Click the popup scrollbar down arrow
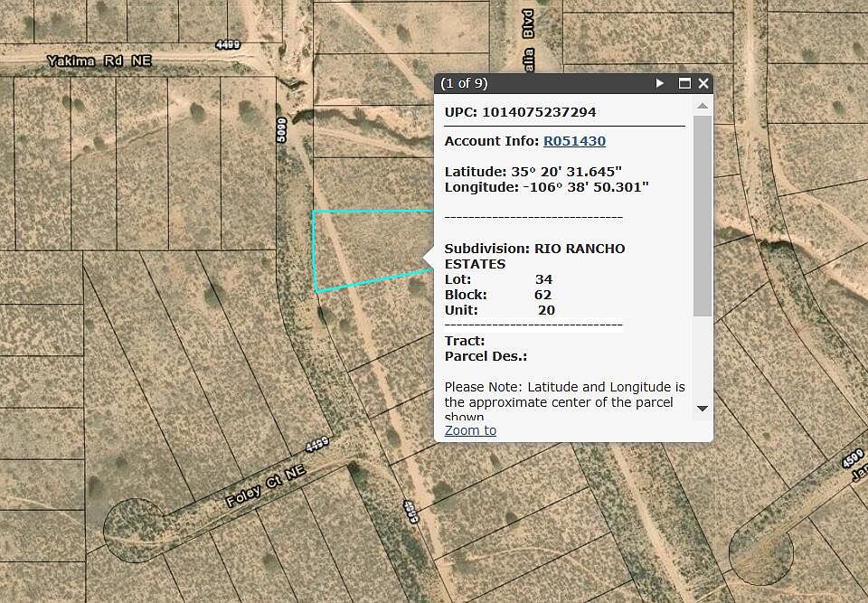868x603 pixels. (x=703, y=409)
